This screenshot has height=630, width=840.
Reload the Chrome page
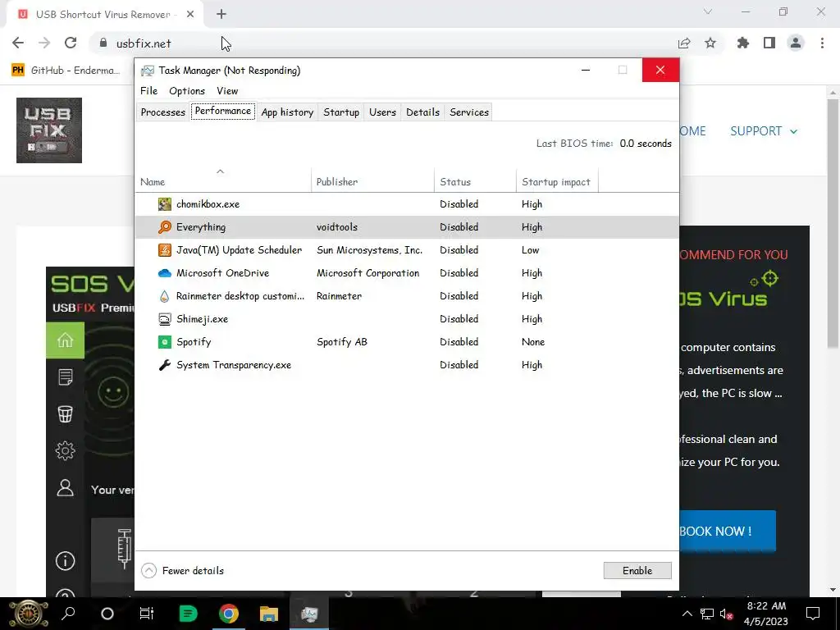click(x=71, y=43)
